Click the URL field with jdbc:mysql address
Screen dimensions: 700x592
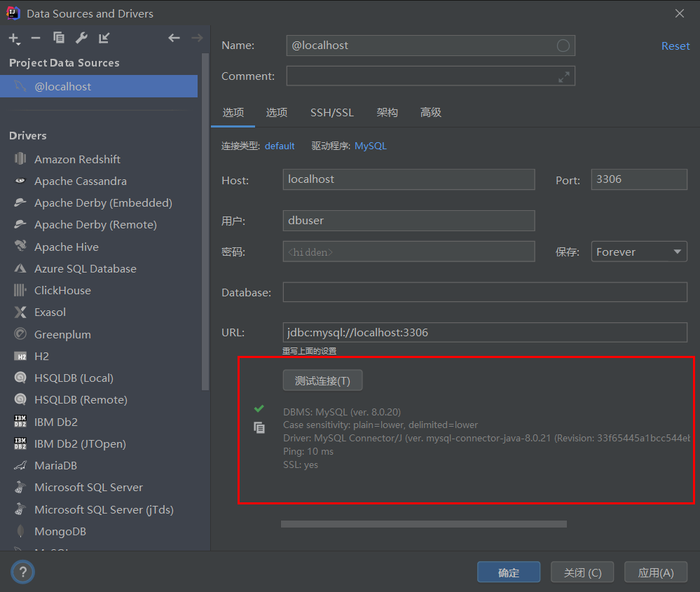click(x=485, y=333)
